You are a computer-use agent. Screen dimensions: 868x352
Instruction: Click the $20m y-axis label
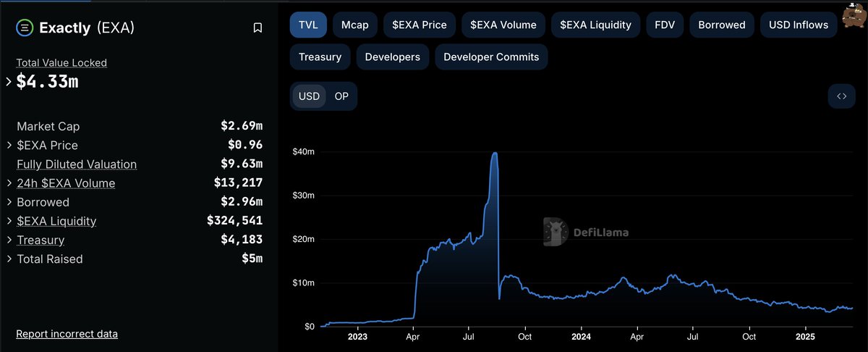(303, 239)
